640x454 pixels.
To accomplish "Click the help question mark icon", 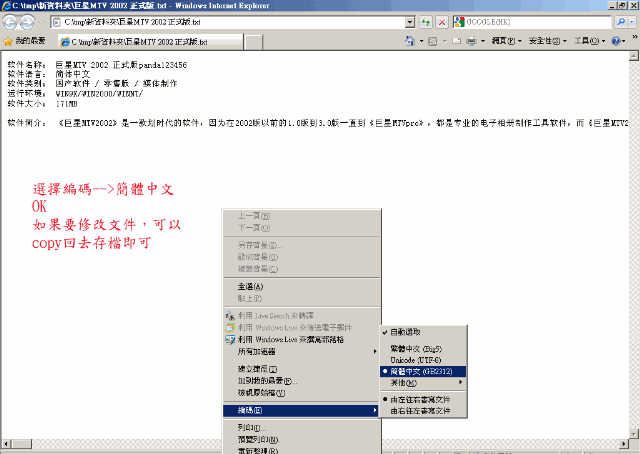I will tap(616, 42).
